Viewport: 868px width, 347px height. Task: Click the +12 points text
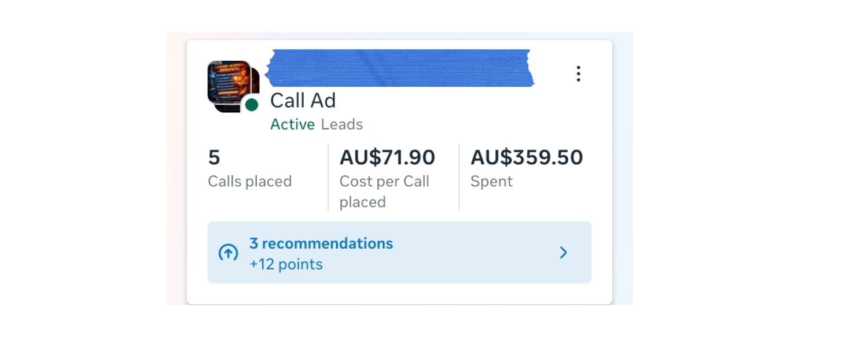pyautogui.click(x=286, y=264)
